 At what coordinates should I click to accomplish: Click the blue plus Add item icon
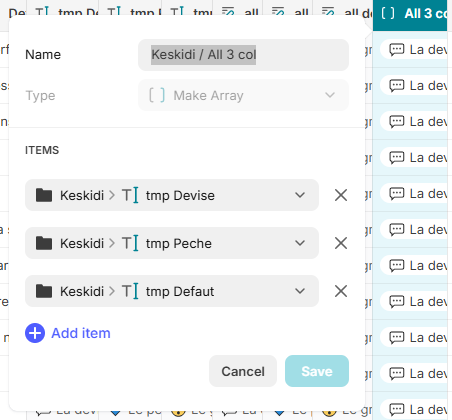click(x=35, y=333)
